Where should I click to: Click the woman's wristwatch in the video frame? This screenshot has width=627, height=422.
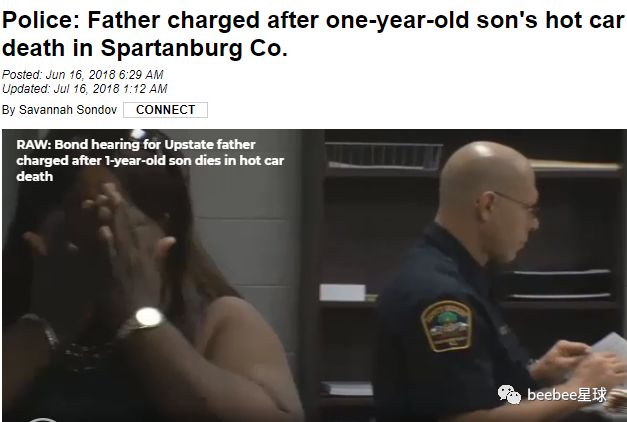(x=148, y=318)
